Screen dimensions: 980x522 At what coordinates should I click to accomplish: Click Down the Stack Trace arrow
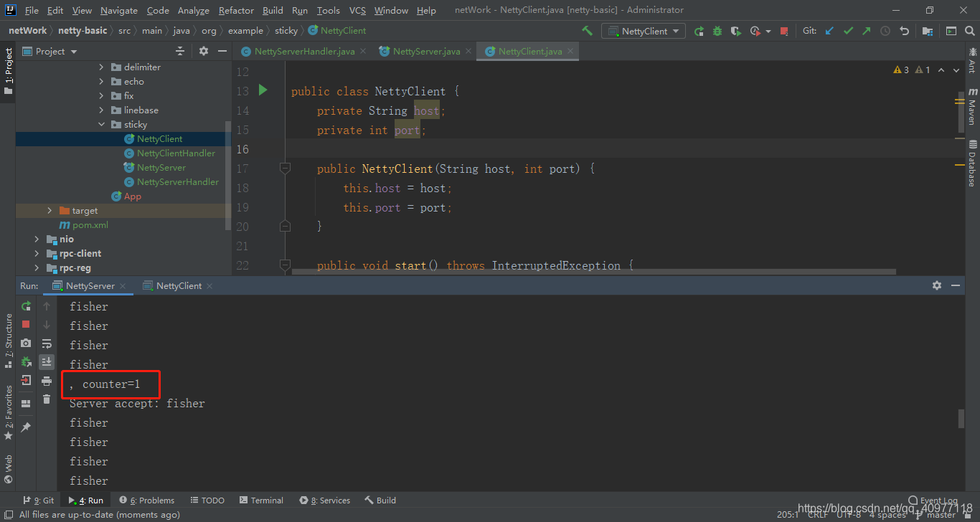tap(47, 324)
